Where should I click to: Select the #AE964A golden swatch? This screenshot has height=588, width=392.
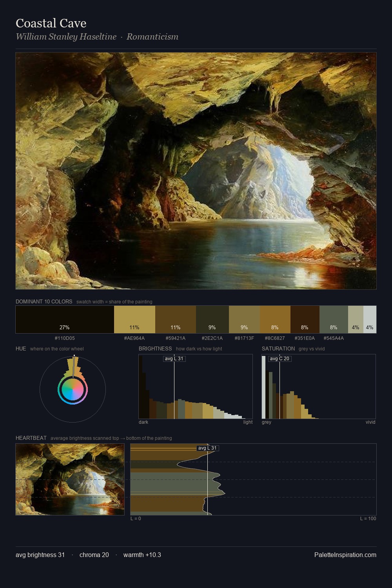(x=134, y=319)
